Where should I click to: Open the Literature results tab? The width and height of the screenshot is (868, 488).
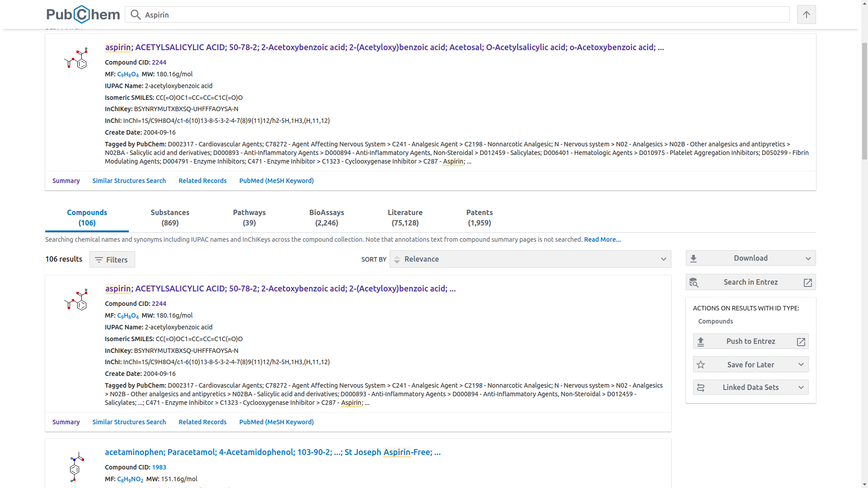[x=405, y=217]
